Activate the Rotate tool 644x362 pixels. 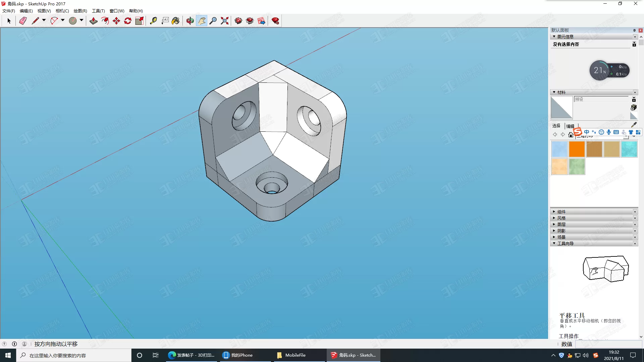[128, 21]
